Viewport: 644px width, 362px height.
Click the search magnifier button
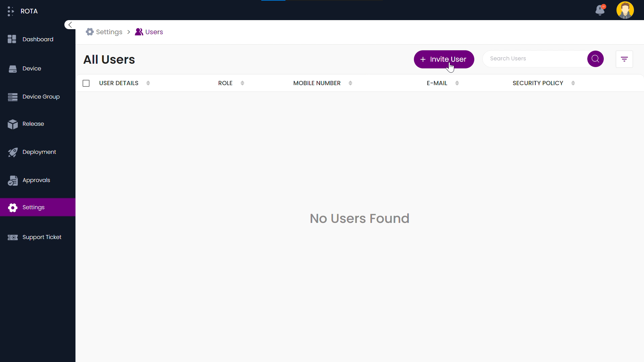coord(595,59)
